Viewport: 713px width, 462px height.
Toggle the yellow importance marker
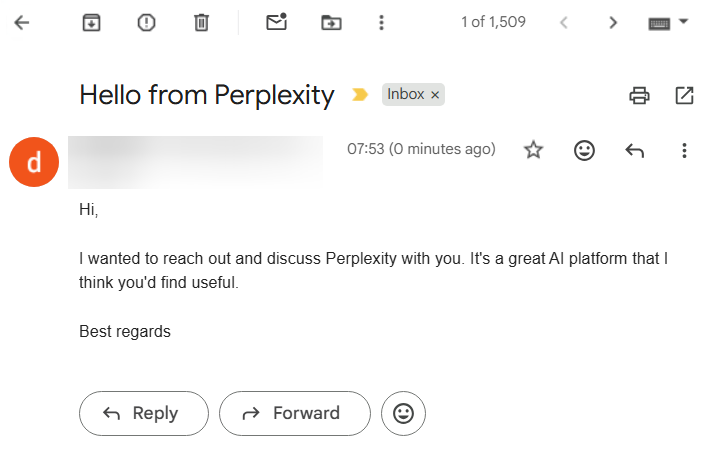360,95
